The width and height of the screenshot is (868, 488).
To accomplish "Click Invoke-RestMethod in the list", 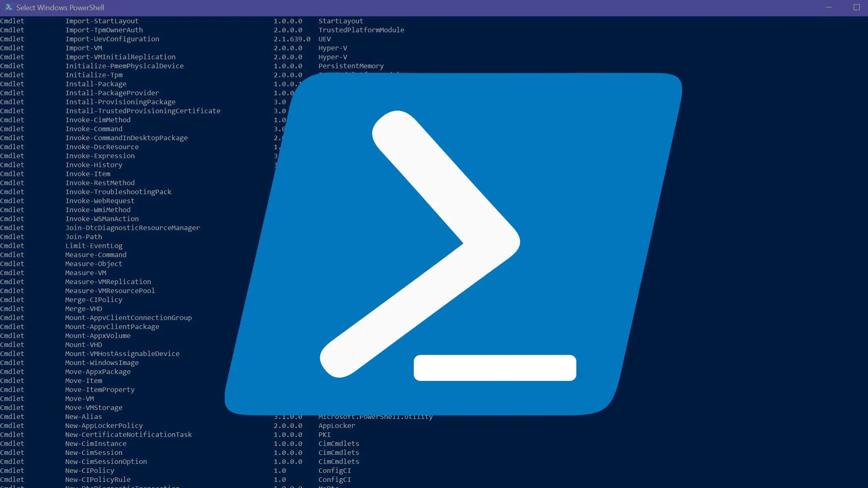I will click(x=100, y=183).
